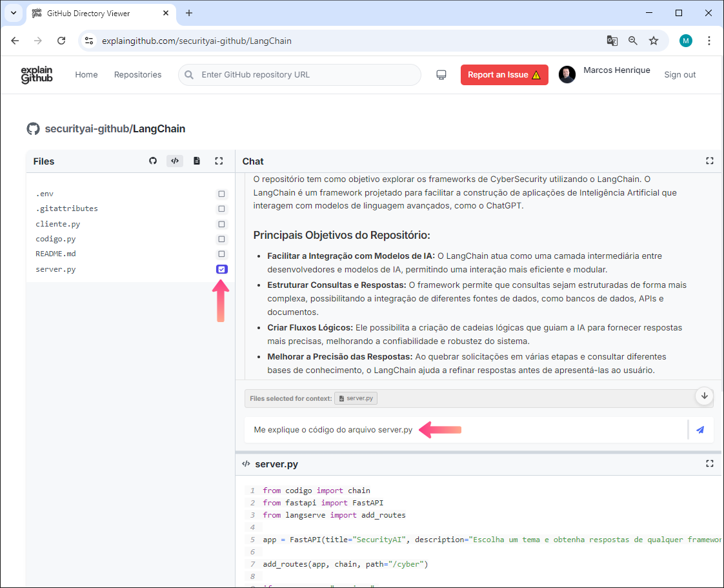Image resolution: width=724 pixels, height=588 pixels.
Task: Open .gitattributes in file list
Action: (67, 208)
